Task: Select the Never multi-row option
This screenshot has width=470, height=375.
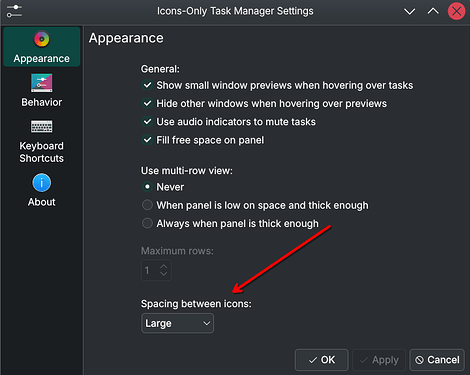Action: point(147,187)
